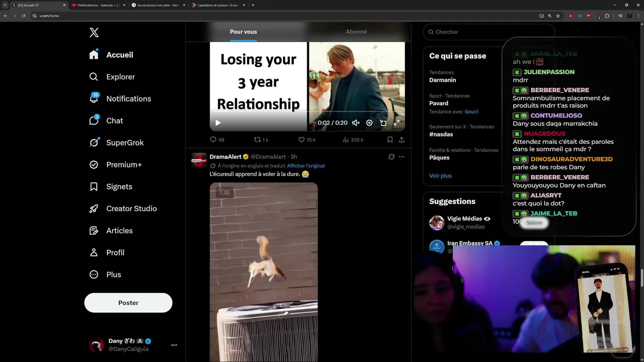The width and height of the screenshot is (644, 362).
Task: Reload the current page
Action: [23, 16]
